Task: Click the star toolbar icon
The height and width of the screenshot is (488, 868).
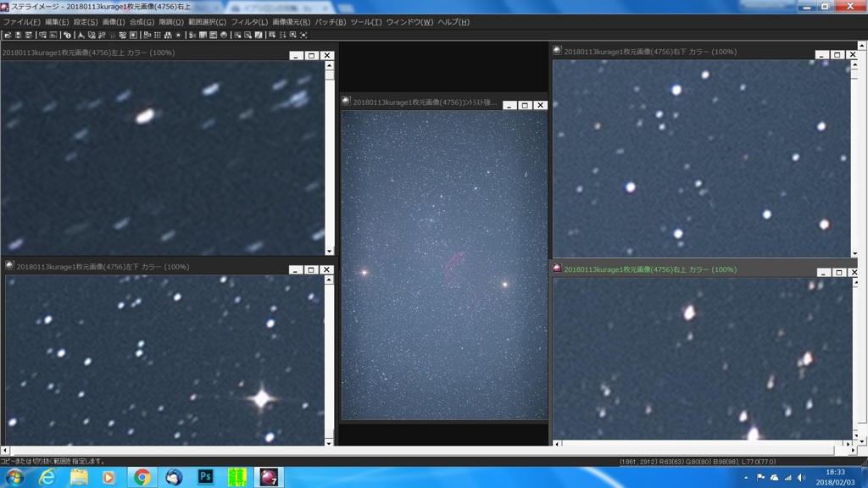Action: tap(178, 35)
